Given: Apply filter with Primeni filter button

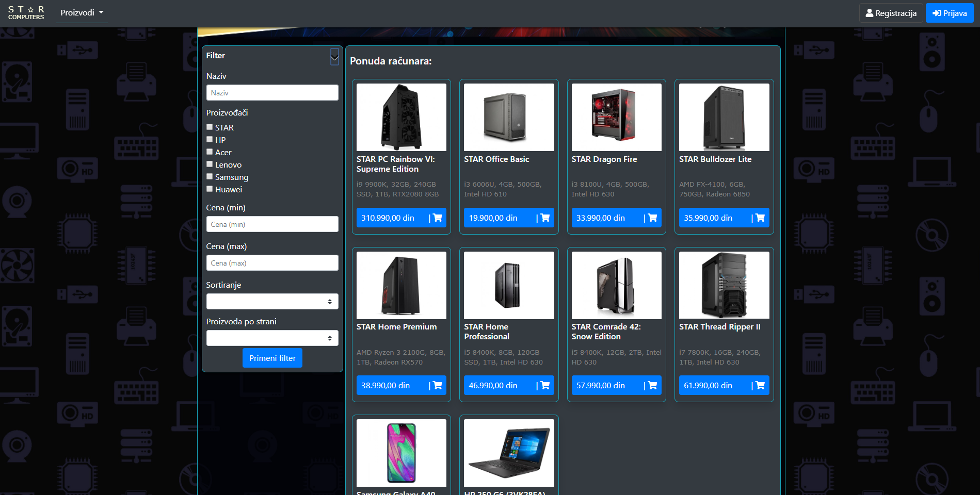Looking at the screenshot, I should pyautogui.click(x=272, y=358).
